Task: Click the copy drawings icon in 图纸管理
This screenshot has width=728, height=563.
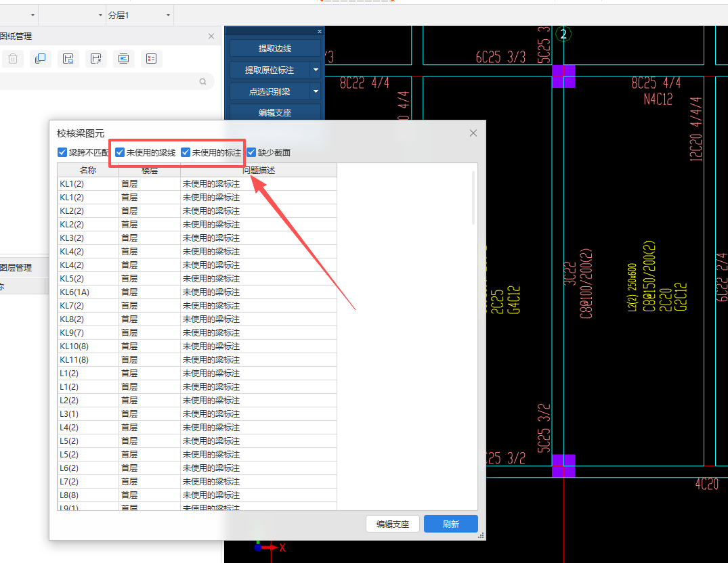Action: pos(40,59)
